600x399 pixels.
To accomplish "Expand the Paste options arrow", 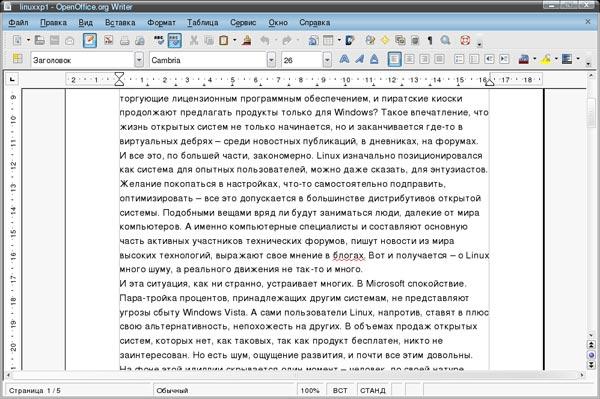I will pos(234,40).
